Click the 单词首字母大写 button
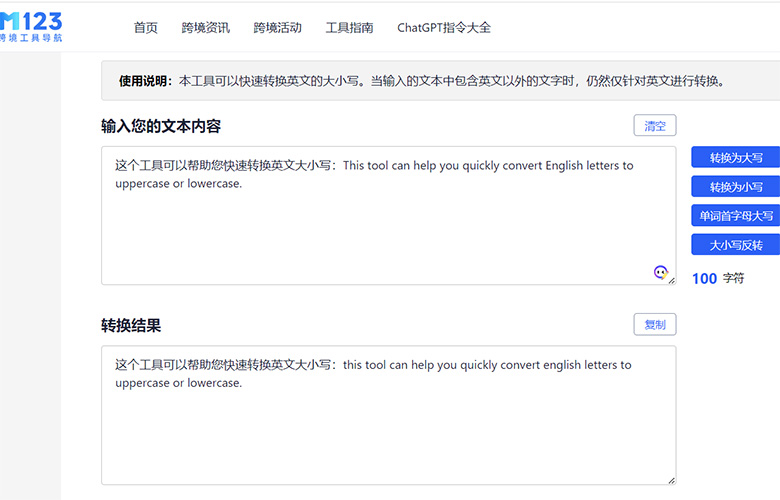 736,216
